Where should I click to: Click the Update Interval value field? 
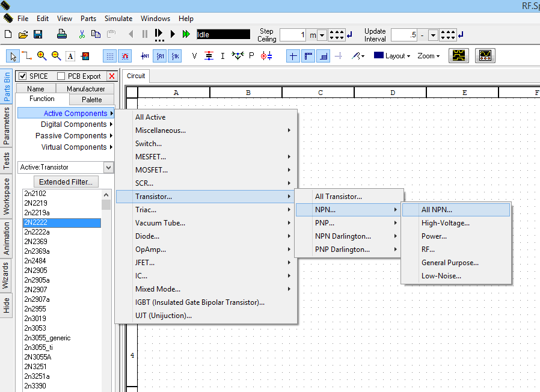pos(404,35)
